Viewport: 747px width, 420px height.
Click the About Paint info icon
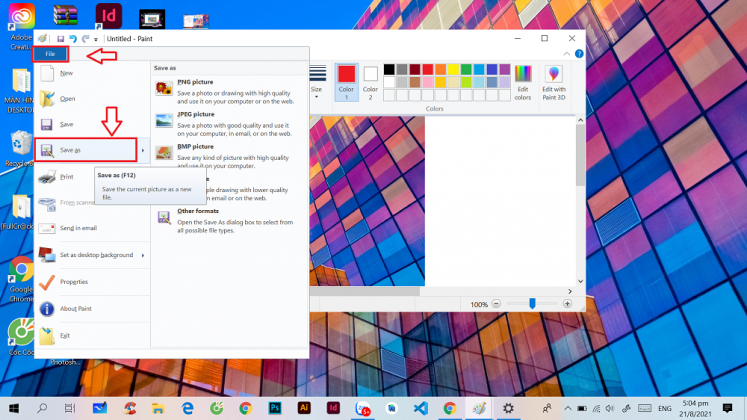pyautogui.click(x=46, y=309)
